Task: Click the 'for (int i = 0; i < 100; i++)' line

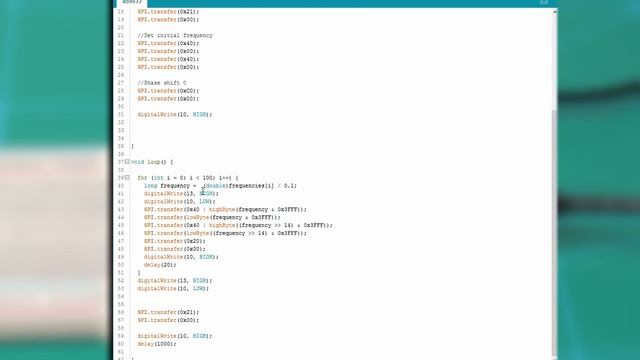Action: pos(188,178)
